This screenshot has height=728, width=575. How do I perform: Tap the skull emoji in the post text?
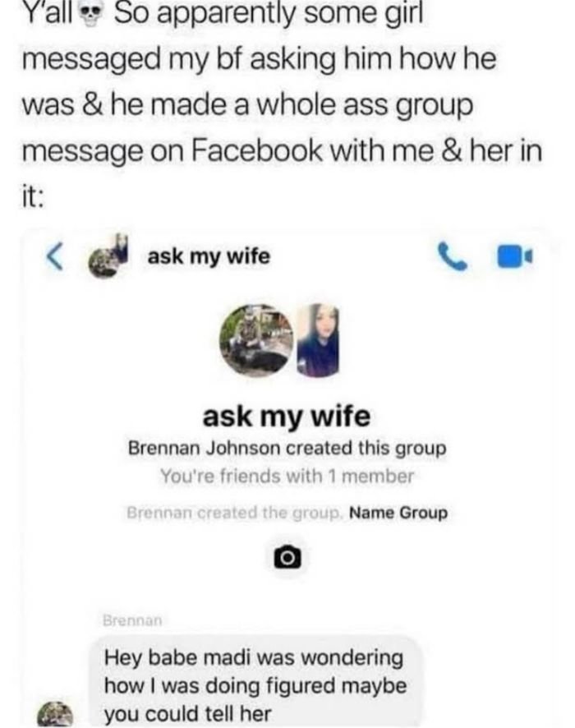point(91,16)
